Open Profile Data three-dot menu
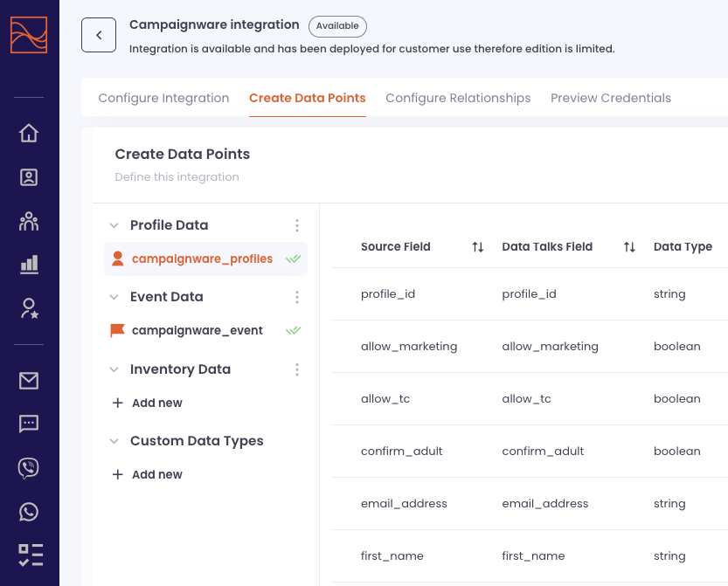Screen dimensions: 728x586 pos(297,225)
